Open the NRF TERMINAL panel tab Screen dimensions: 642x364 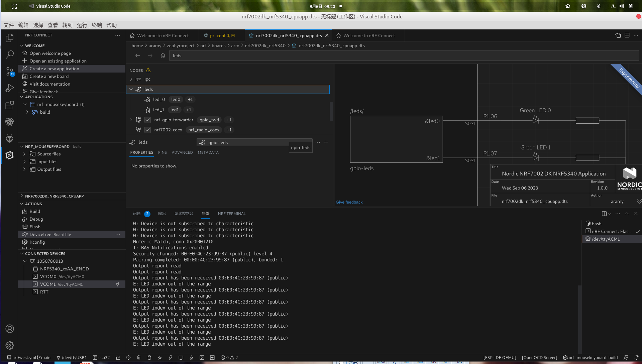coord(232,214)
